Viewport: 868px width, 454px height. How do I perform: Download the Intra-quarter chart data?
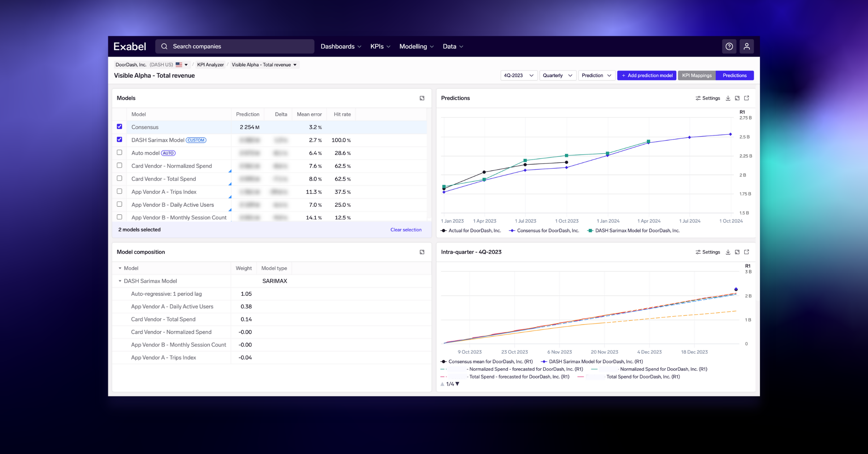coord(728,252)
